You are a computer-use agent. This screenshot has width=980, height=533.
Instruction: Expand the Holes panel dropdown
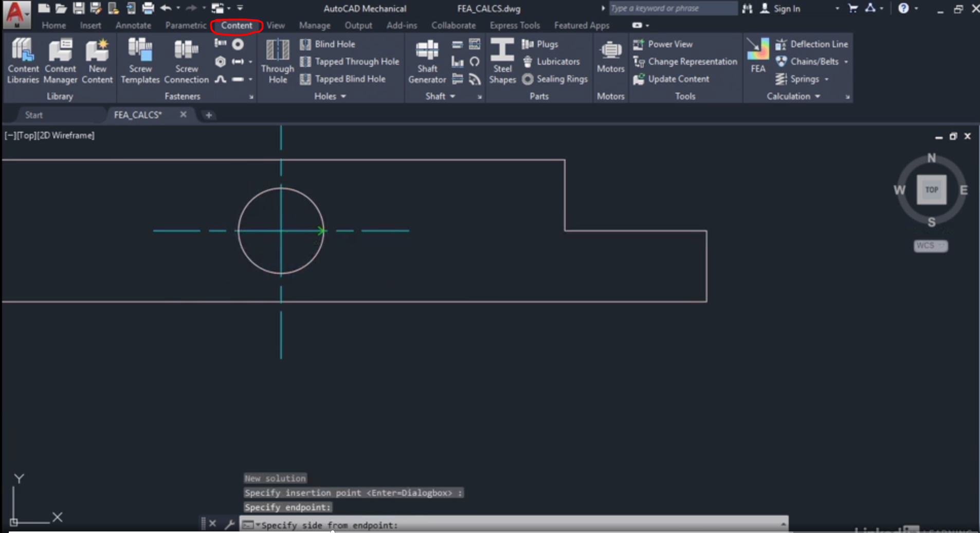343,96
